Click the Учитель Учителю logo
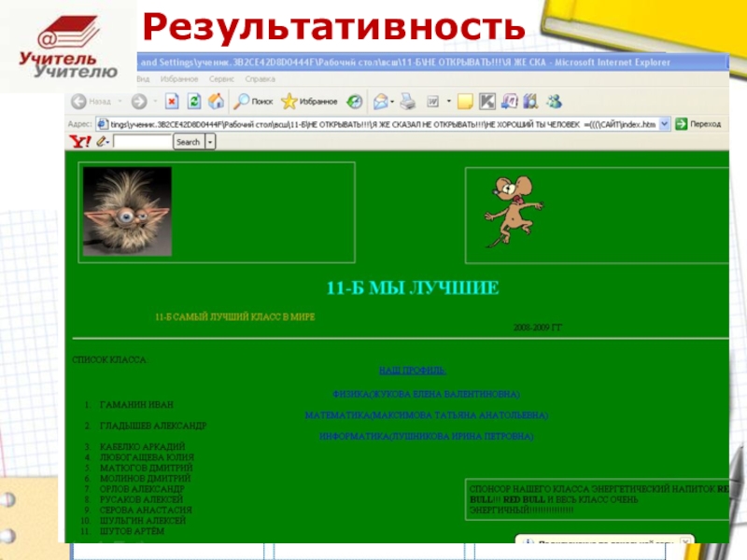The image size is (747, 560). coord(68,47)
